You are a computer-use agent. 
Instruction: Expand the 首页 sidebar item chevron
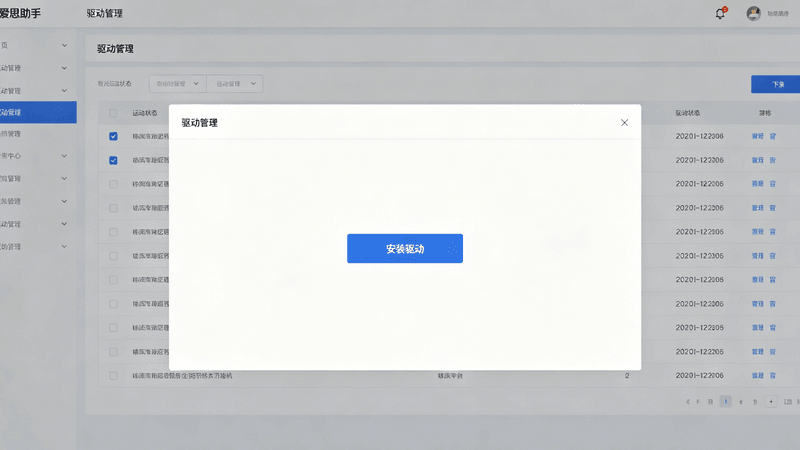tap(64, 45)
